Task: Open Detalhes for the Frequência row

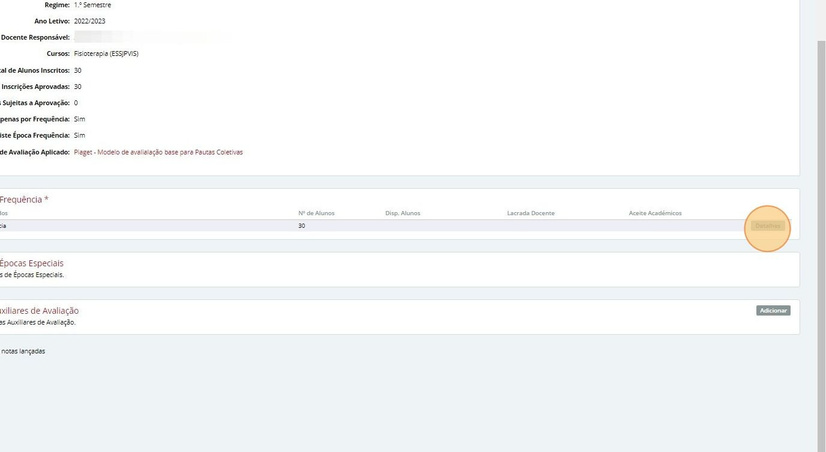Action: coord(768,226)
